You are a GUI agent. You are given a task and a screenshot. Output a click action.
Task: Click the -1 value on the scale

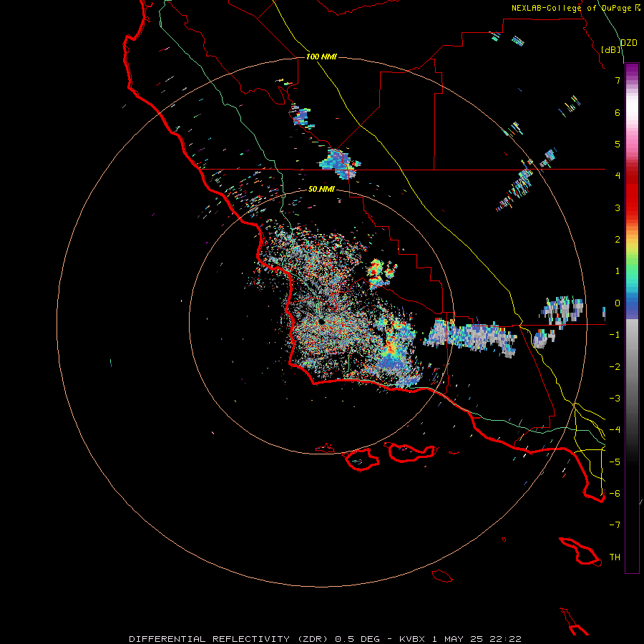tap(615, 335)
